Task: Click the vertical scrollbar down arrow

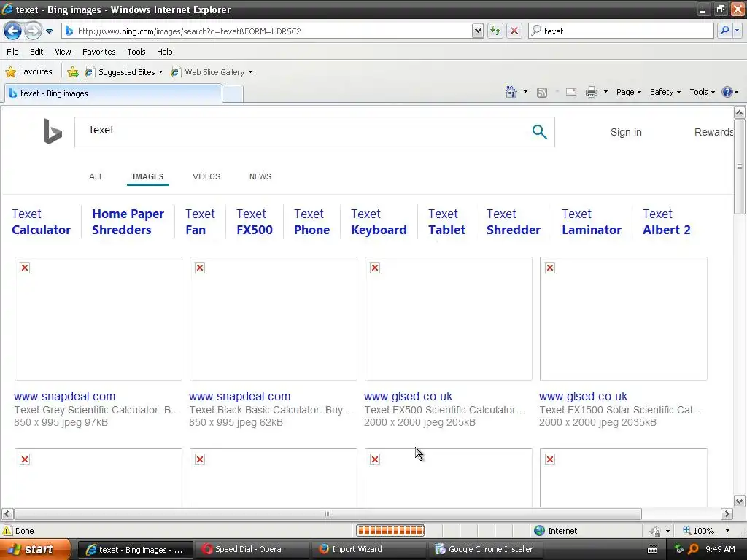Action: click(740, 501)
